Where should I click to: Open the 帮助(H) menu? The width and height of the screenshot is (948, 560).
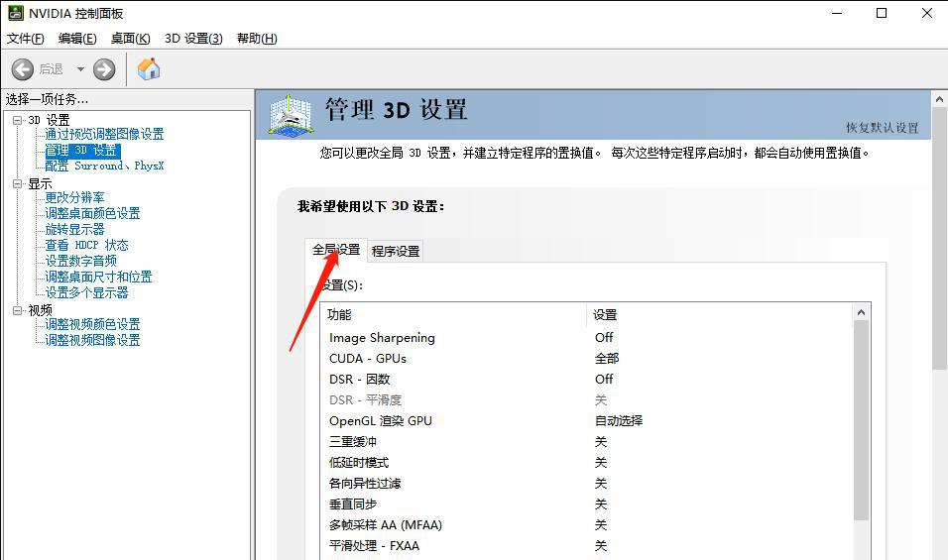(x=257, y=39)
